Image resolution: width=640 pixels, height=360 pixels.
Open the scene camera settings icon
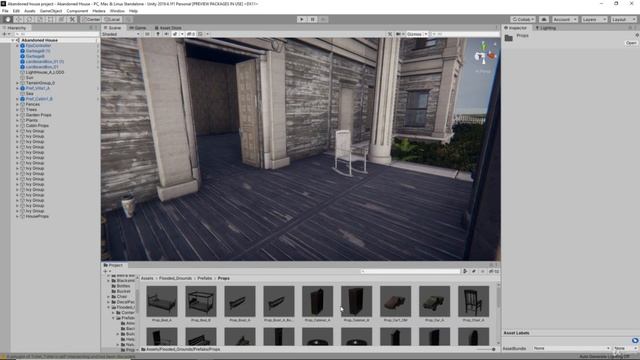point(398,34)
